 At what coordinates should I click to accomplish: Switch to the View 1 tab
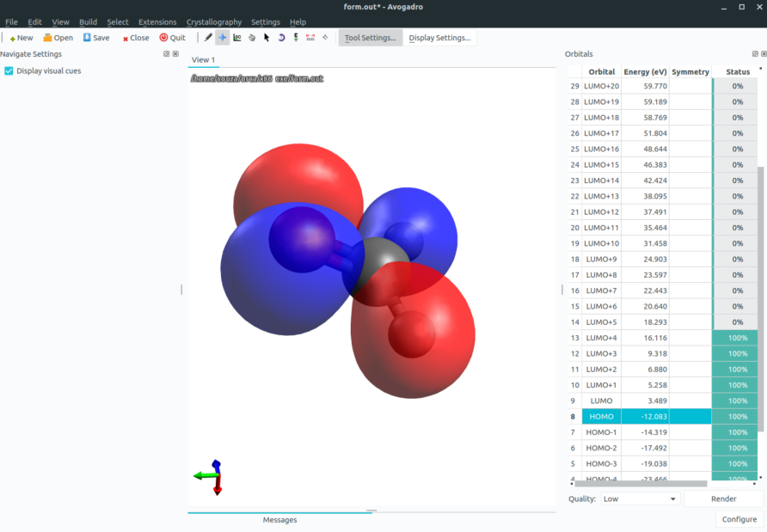point(203,59)
